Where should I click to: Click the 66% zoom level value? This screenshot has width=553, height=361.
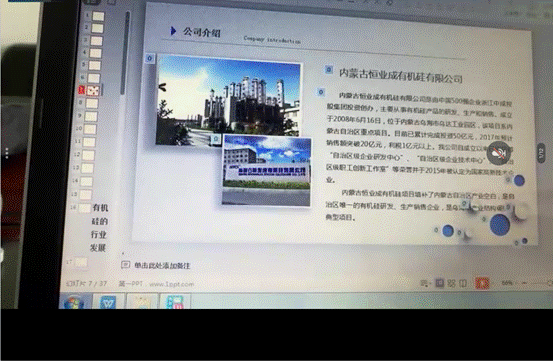coord(507,283)
